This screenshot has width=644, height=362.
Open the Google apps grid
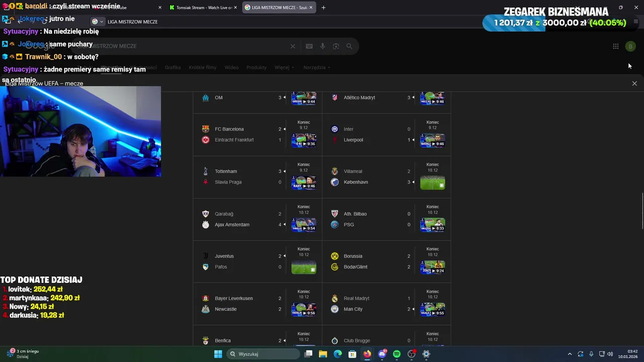[x=616, y=46]
